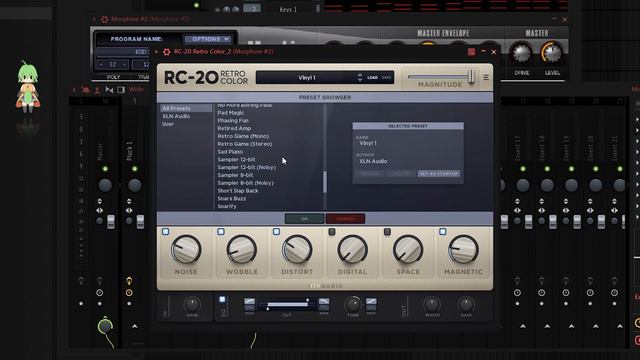Select the XLN Audio preset category
This screenshot has height=360, width=640.
pos(176,116)
